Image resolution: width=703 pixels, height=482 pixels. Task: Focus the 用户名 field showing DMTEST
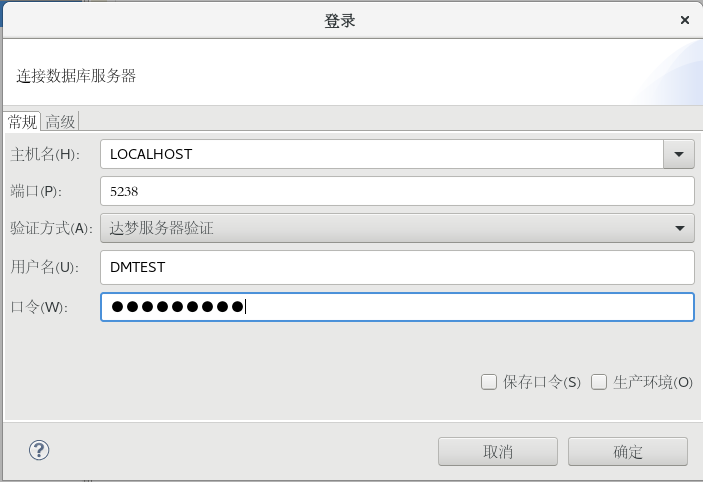(x=397, y=267)
